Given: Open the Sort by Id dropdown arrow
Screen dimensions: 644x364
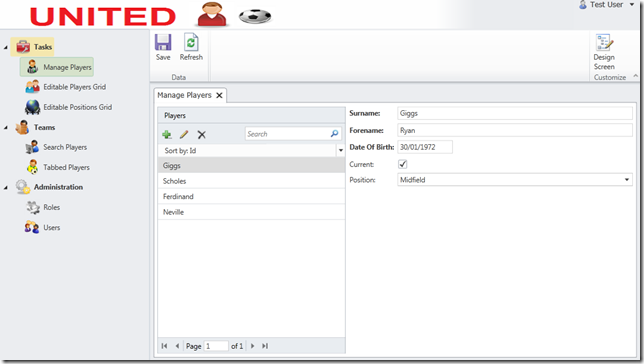Looking at the screenshot, I should [340, 151].
